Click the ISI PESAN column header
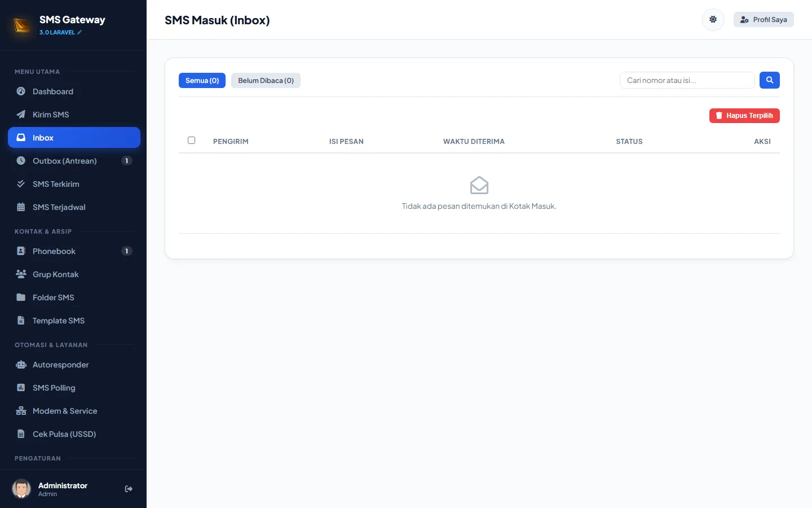812x508 pixels. pyautogui.click(x=346, y=142)
